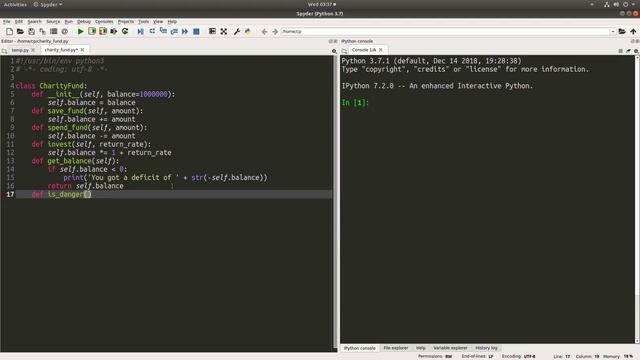Open Preferences via wrench icon
Image resolution: width=640 pixels, height=360 pixels.
pyautogui.click(x=236, y=31)
